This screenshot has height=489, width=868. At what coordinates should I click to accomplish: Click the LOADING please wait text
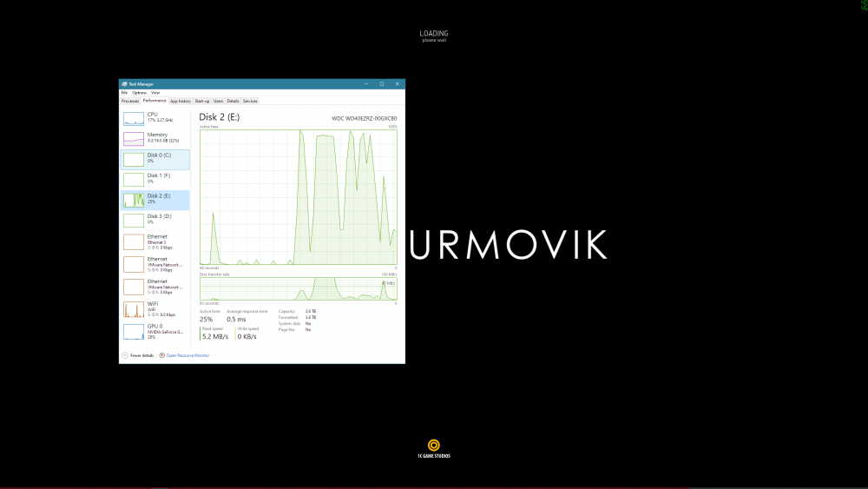click(434, 36)
